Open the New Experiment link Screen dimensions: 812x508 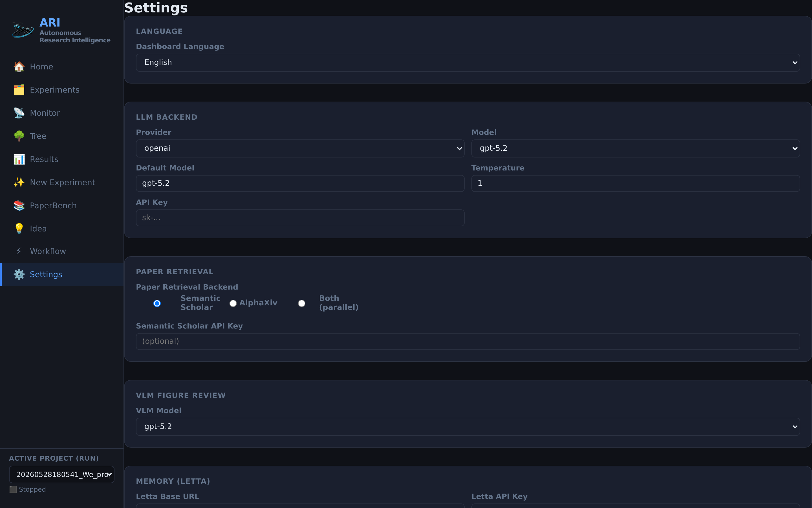(62, 182)
